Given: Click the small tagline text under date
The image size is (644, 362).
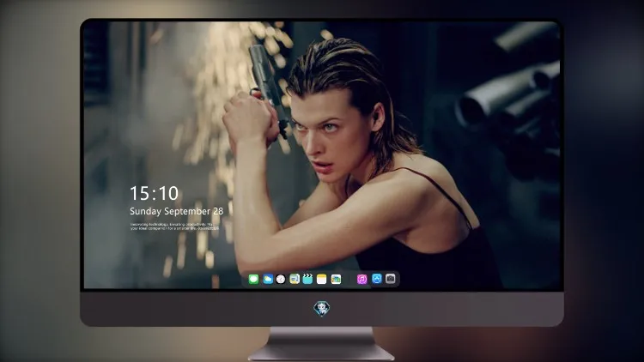Looking at the screenshot, I should [x=174, y=226].
